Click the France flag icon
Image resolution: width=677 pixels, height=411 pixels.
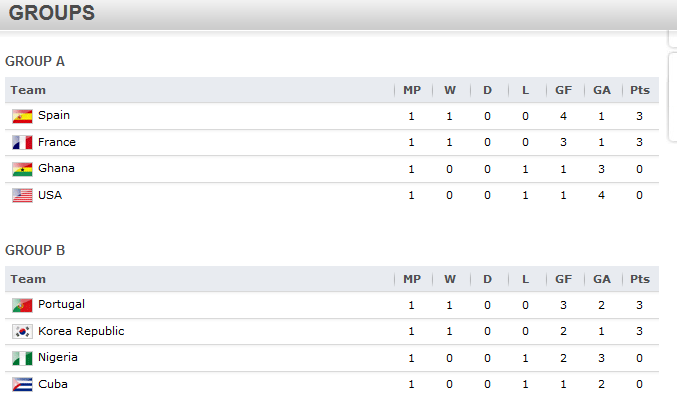[22, 142]
